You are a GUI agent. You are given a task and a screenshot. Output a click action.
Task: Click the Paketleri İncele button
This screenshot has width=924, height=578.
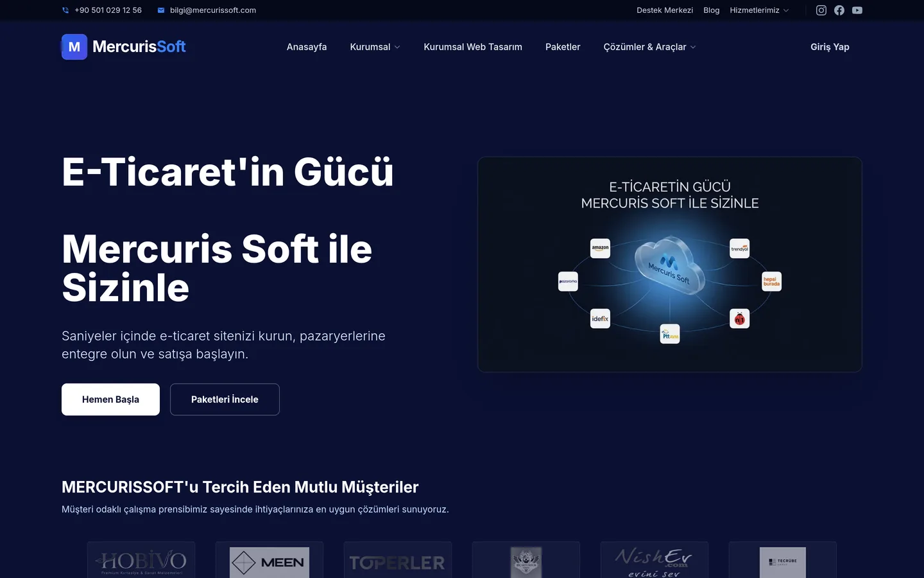[225, 399]
